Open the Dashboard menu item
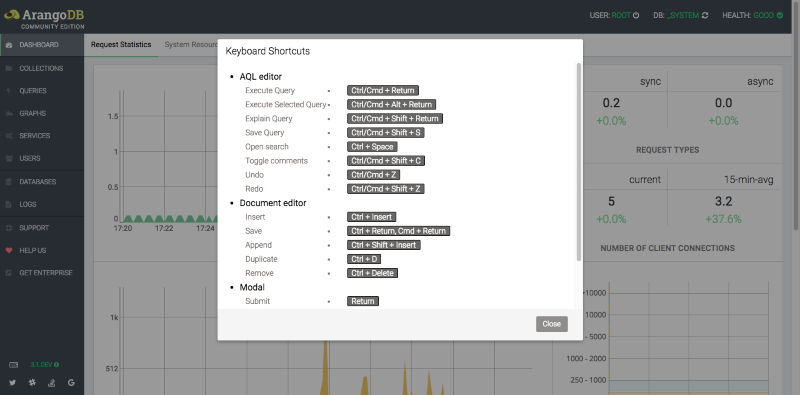800x395 pixels. tap(42, 45)
